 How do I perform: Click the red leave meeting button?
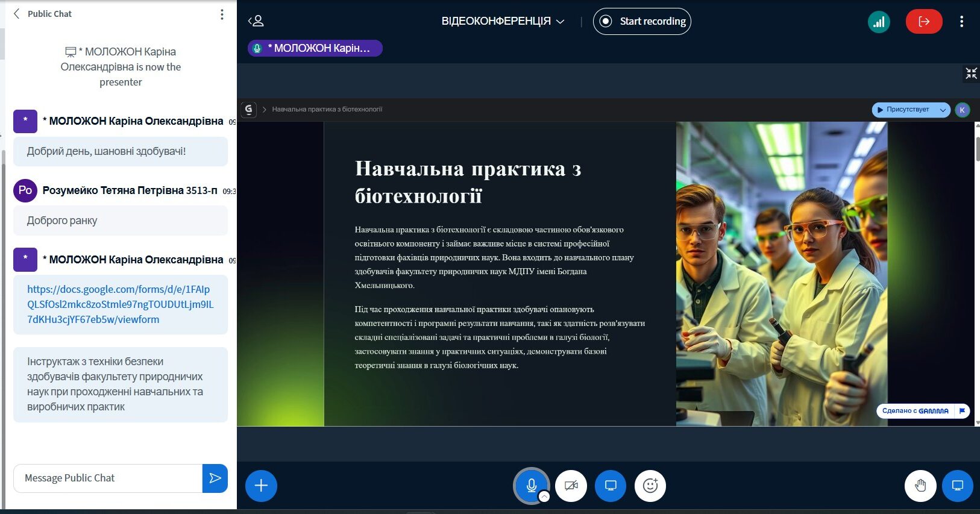(x=923, y=22)
